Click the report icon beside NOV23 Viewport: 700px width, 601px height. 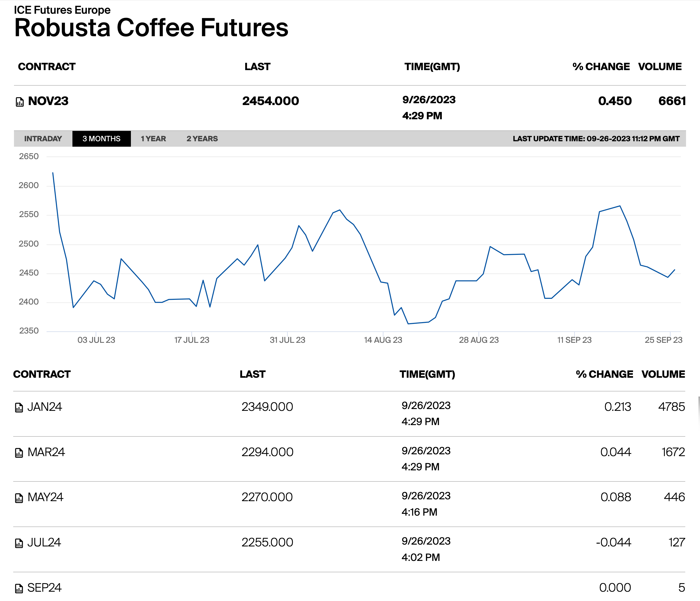click(x=20, y=102)
